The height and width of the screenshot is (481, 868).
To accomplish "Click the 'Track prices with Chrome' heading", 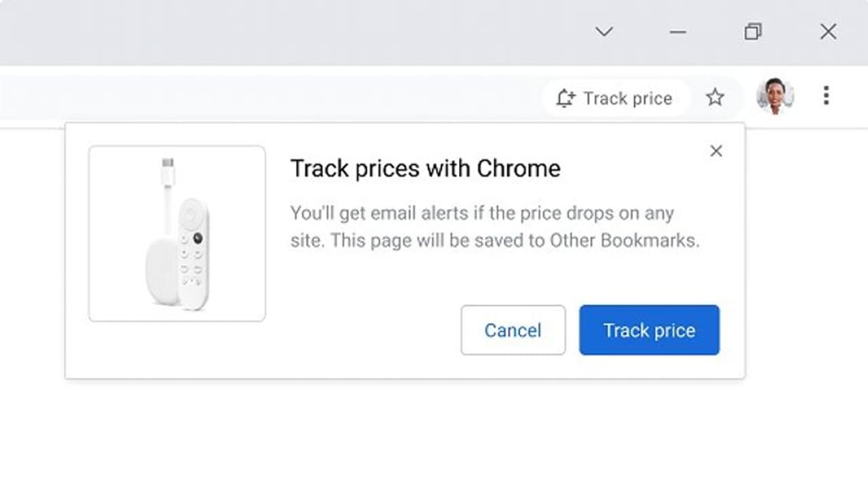I will click(425, 169).
